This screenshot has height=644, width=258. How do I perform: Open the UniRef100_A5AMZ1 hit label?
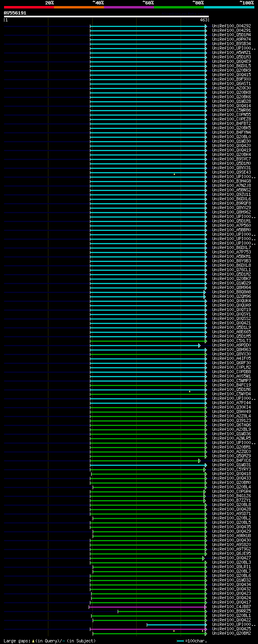tap(231, 53)
